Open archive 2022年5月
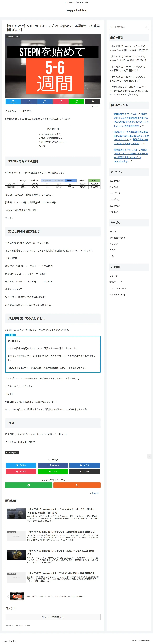This screenshot has height=644, width=153. [x=115, y=181]
